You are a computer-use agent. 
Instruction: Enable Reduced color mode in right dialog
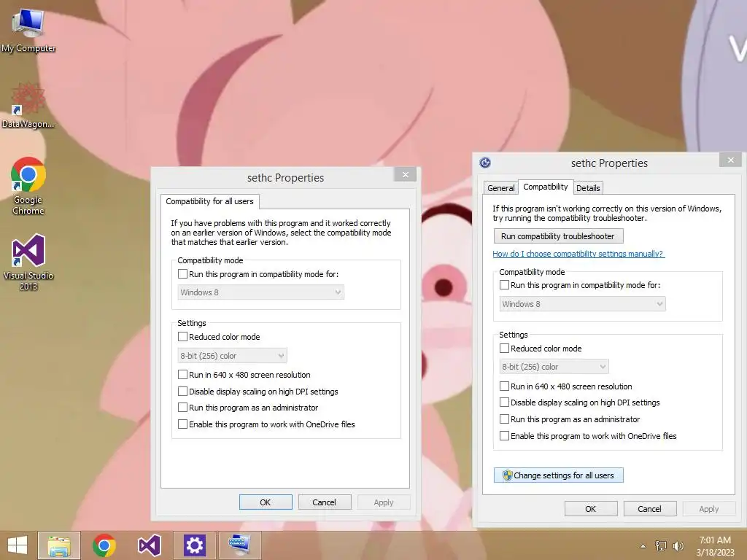pos(504,348)
